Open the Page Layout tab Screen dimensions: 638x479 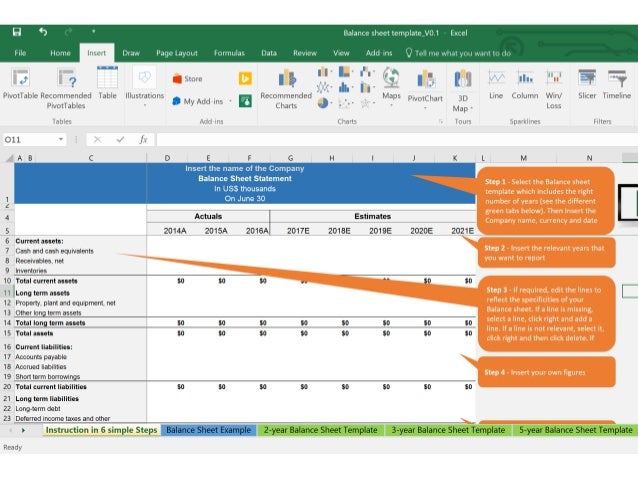177,53
